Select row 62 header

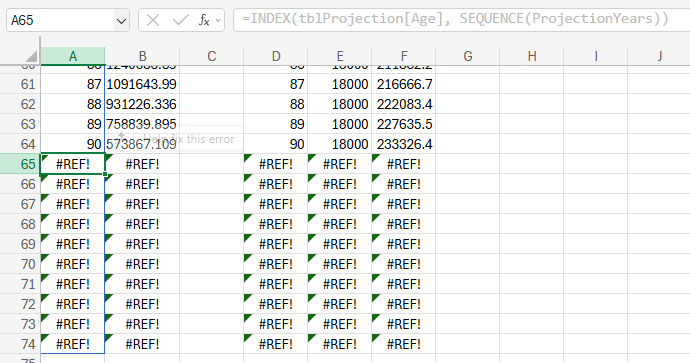coord(20,104)
